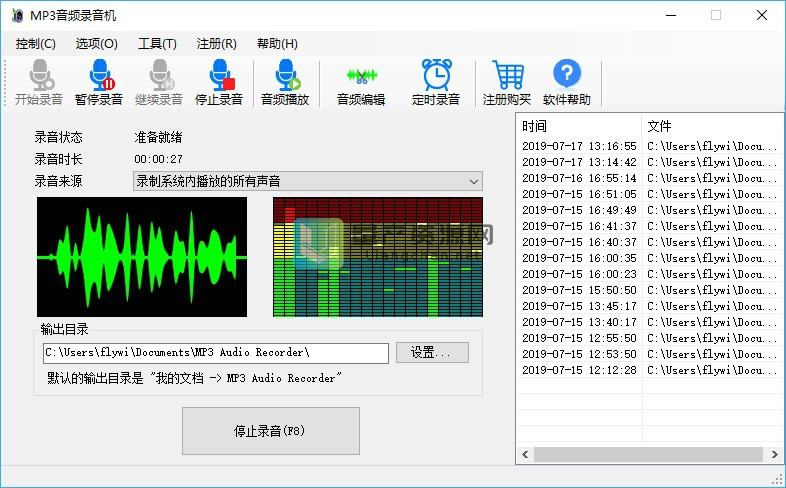The height and width of the screenshot is (488, 786).
Task: Select the recording 2019-07-15 16:51:05
Action: click(x=650, y=194)
